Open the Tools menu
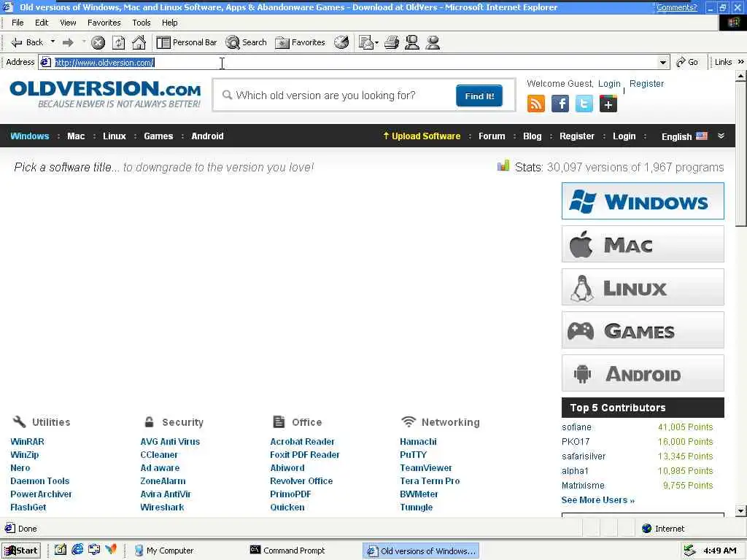Screen dimensions: 747x560 (141, 23)
